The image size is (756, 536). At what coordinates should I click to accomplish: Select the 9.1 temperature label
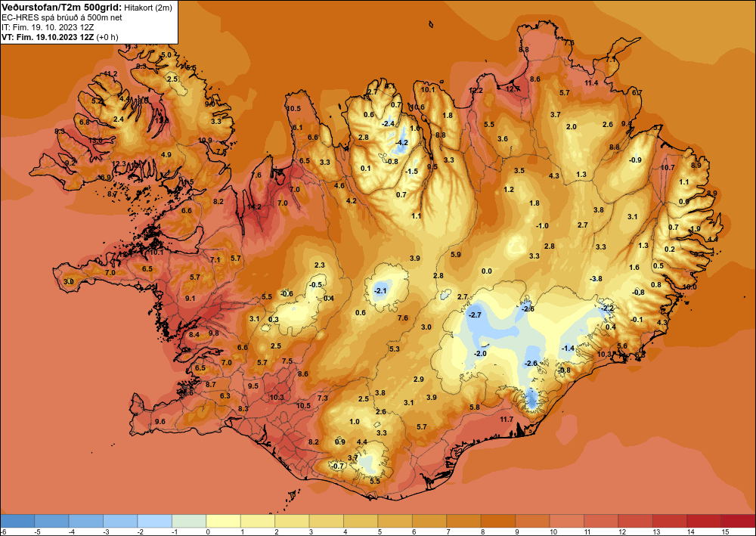point(191,299)
